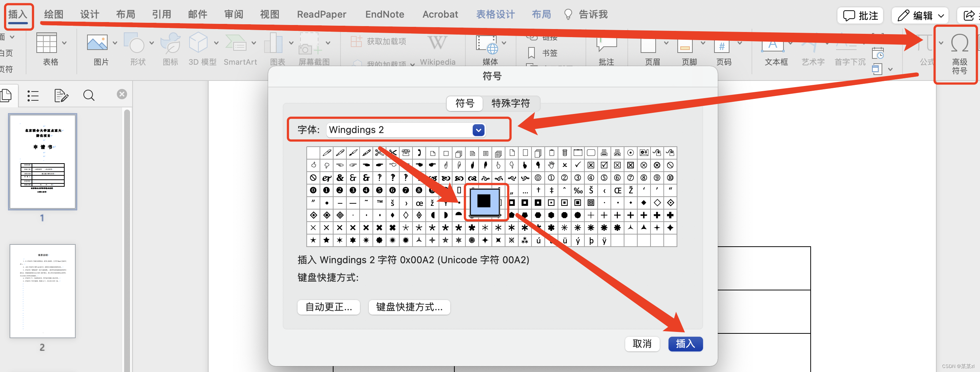Image resolution: width=980 pixels, height=372 pixels.
Task: Expand the 页码 dropdown arrow
Action: (x=740, y=43)
